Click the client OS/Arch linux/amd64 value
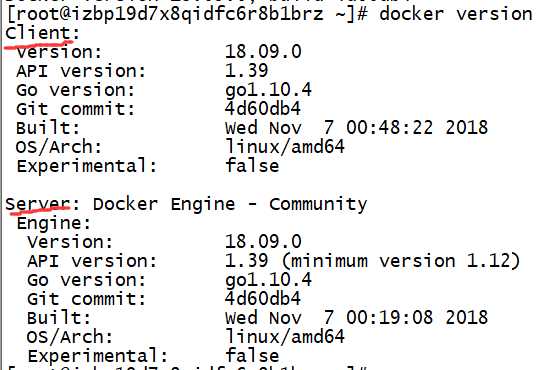This screenshot has width=551, height=370. pos(285,147)
